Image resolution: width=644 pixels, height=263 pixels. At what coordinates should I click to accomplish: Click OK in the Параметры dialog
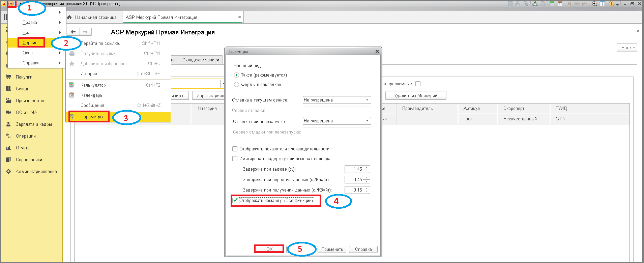click(269, 249)
